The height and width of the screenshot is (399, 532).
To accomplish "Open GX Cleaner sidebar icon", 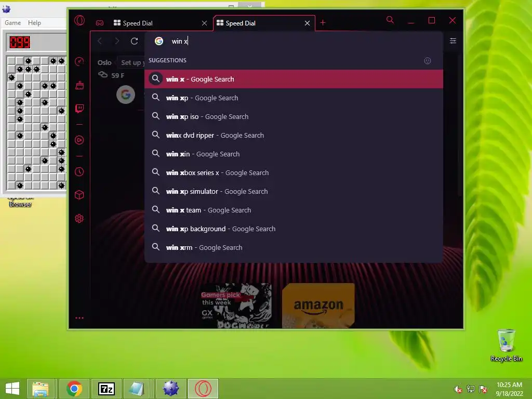I will [79, 85].
